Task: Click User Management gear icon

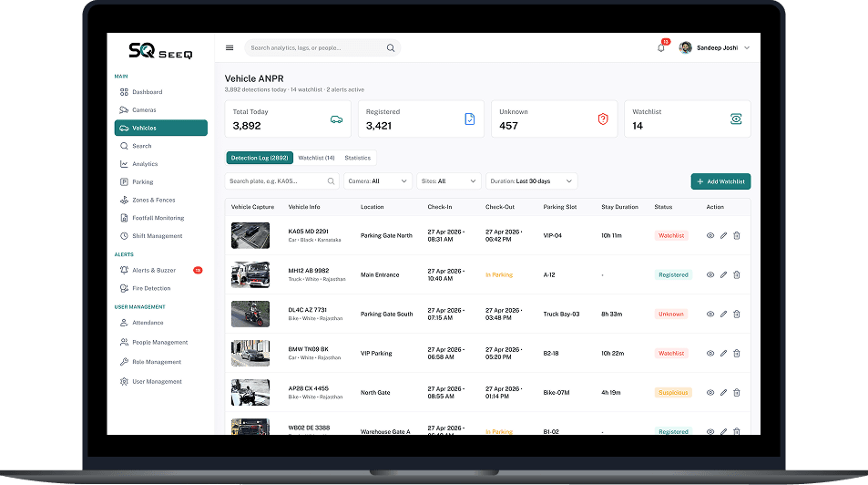Action: pos(124,381)
